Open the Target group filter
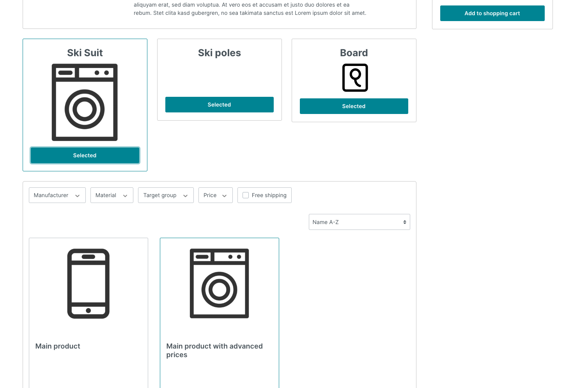 coord(166,195)
